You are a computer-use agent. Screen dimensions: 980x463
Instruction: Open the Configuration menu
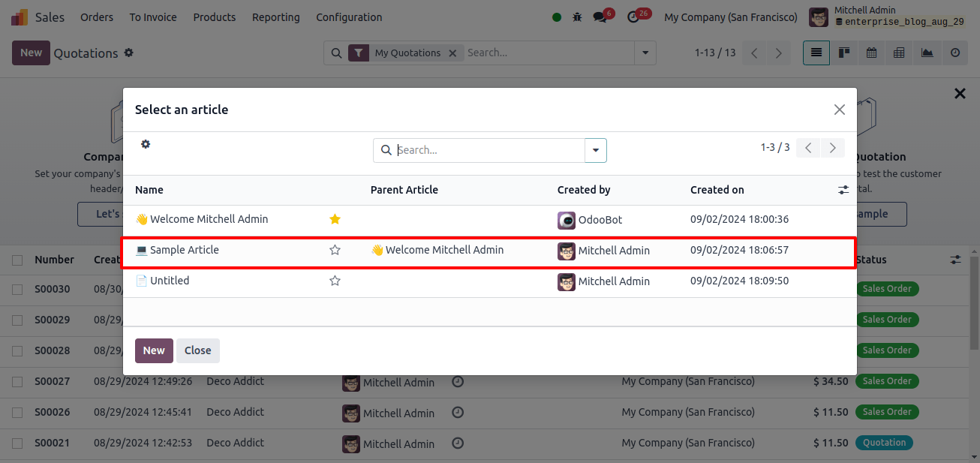pyautogui.click(x=349, y=17)
